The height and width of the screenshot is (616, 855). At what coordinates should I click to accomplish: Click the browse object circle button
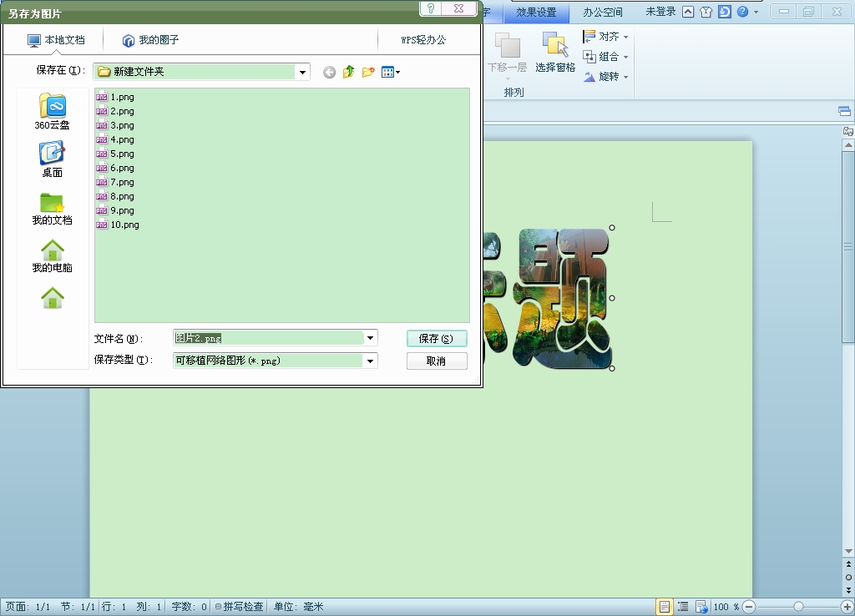click(848, 578)
